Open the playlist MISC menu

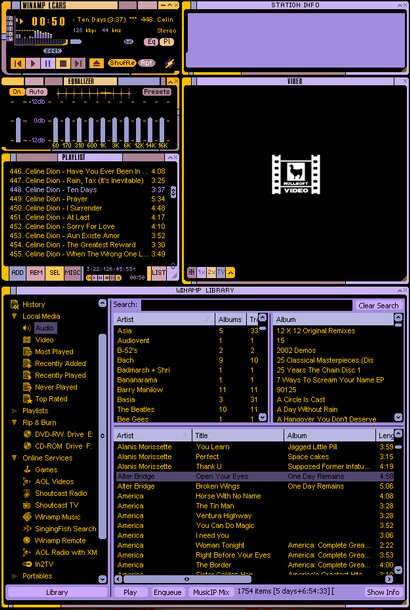(72, 273)
